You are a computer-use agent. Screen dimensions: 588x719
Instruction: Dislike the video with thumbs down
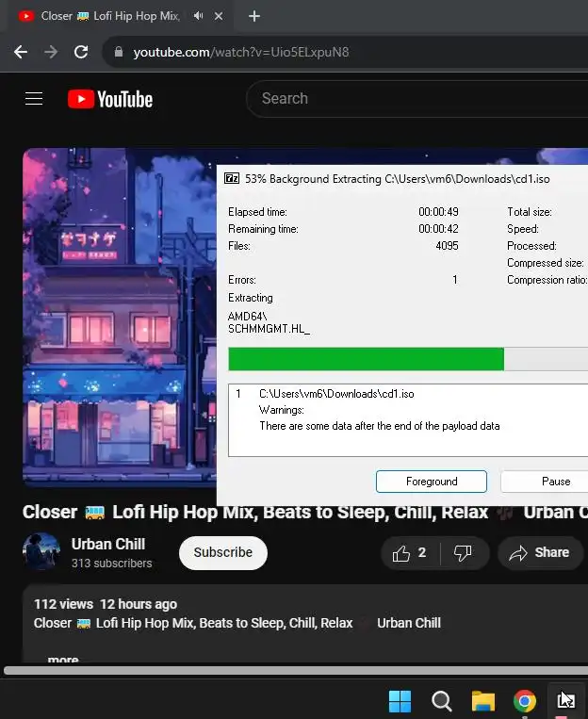tap(463, 553)
